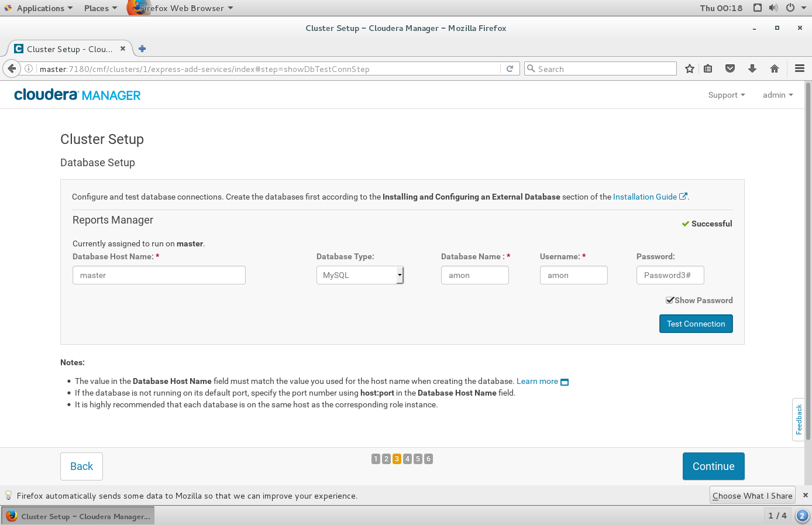
Task: Jump to wizard step 5
Action: coord(418,459)
